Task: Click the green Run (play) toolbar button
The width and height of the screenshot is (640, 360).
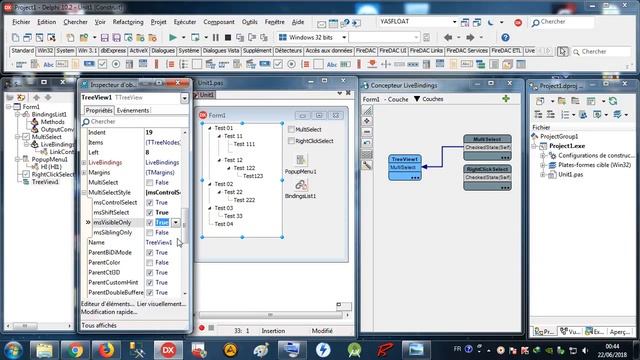Action: tap(173, 38)
